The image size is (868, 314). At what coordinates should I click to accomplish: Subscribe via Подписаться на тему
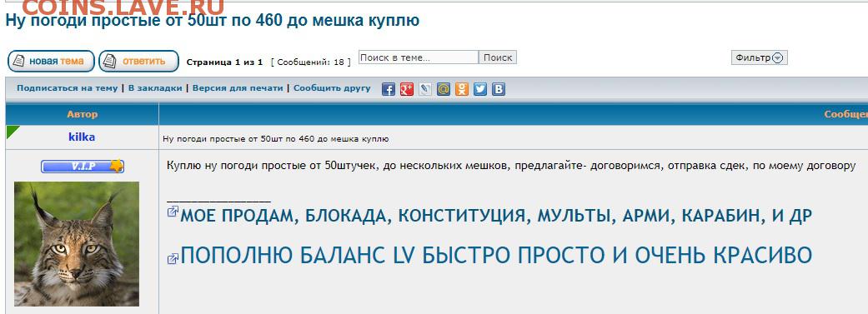pos(67,88)
